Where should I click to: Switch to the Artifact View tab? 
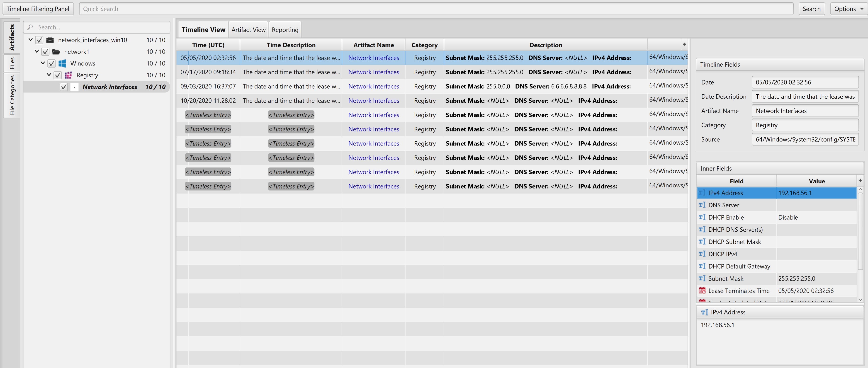tap(248, 30)
